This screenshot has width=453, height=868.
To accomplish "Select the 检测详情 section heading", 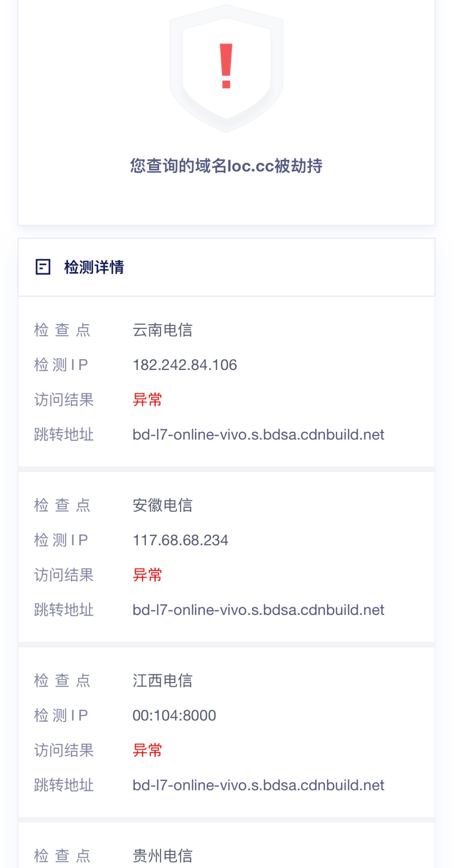I will 94,267.
